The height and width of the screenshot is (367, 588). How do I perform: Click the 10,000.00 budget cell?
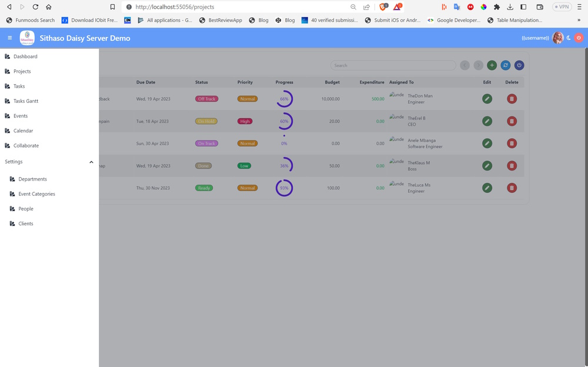(330, 99)
